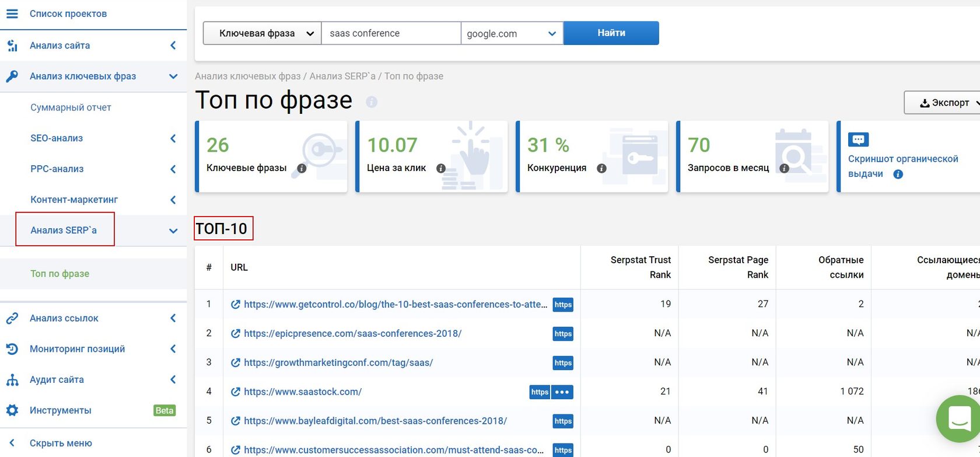Image resolution: width=980 pixels, height=457 pixels.
Task: Click Обратные ссылки column header
Action: tap(841, 267)
